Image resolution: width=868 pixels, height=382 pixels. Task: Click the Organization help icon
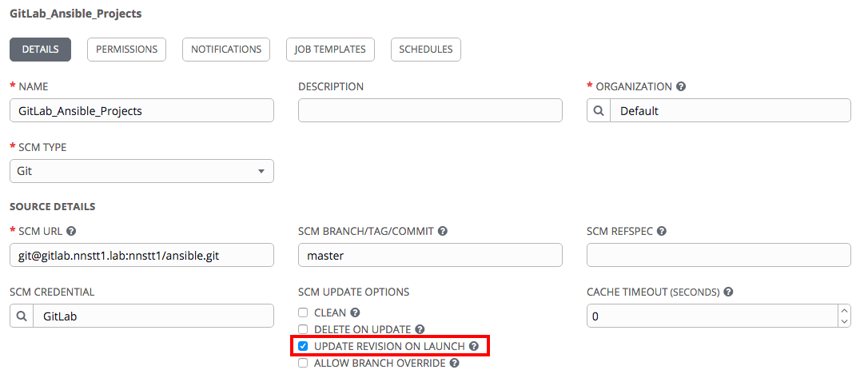(x=681, y=86)
